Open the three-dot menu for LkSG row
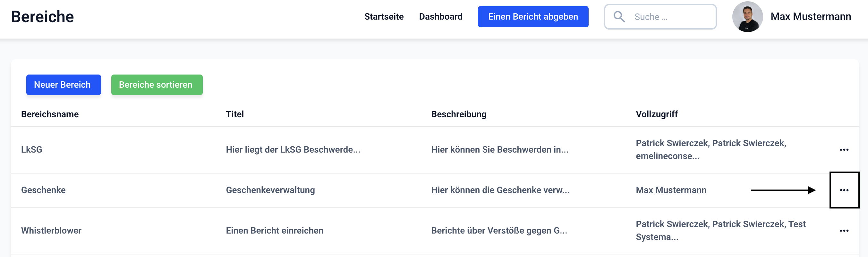Viewport: 868px width, 257px height. tap(844, 150)
